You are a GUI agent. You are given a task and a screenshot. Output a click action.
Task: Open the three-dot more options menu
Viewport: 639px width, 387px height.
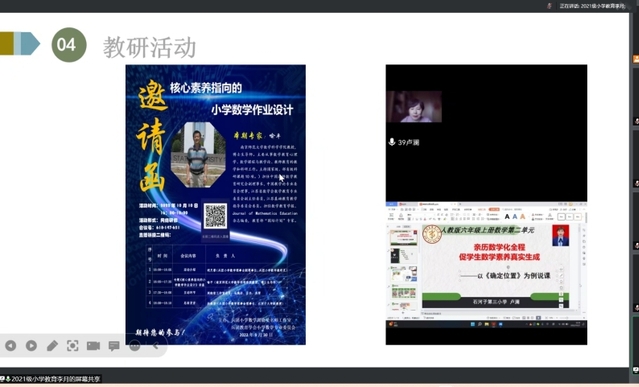coord(135,346)
